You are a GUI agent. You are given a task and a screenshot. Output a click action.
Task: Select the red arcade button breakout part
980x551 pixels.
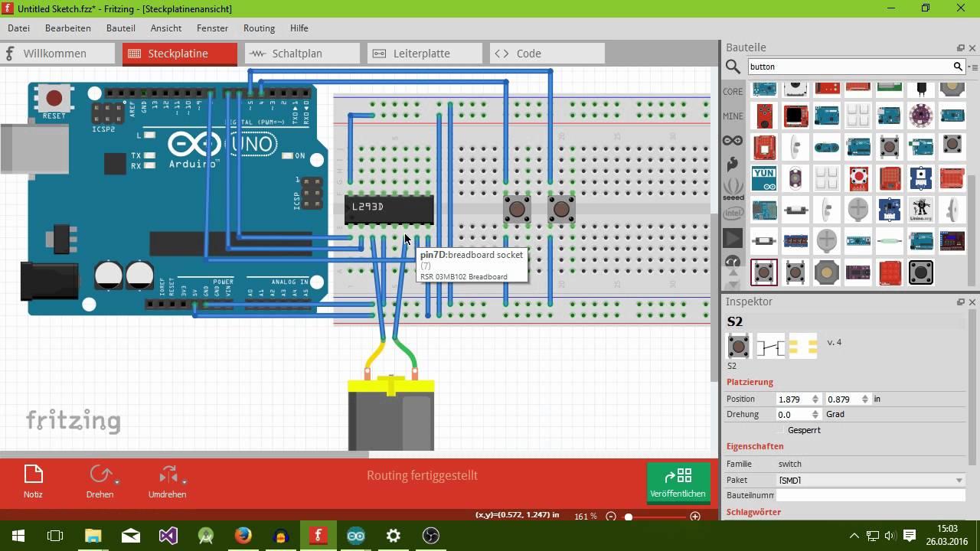[858, 178]
